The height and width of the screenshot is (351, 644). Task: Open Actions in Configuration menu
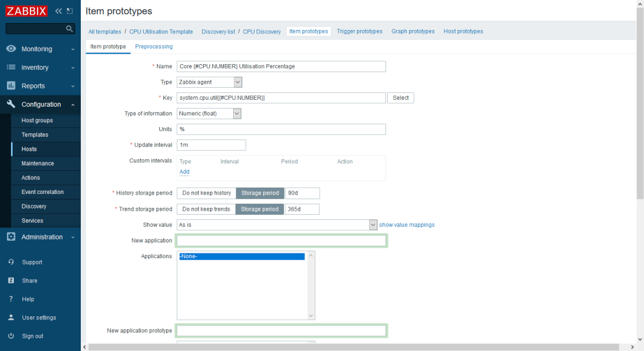46,178
